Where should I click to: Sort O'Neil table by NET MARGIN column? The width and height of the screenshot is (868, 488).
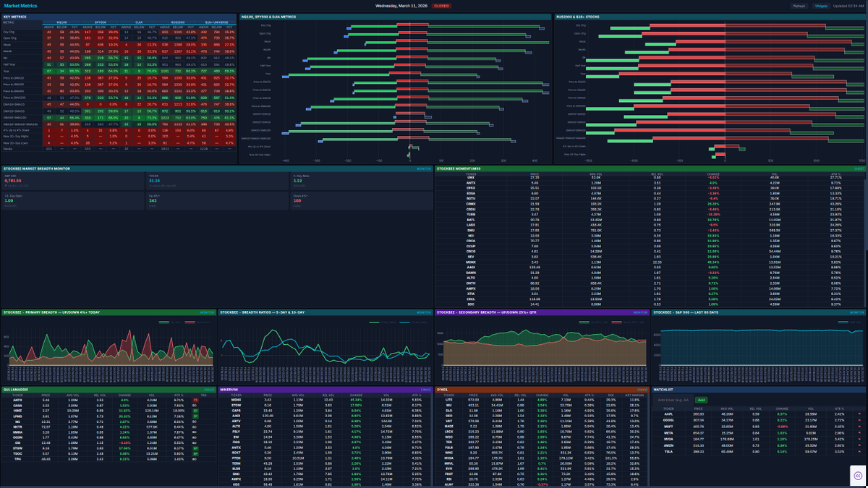pyautogui.click(x=635, y=395)
